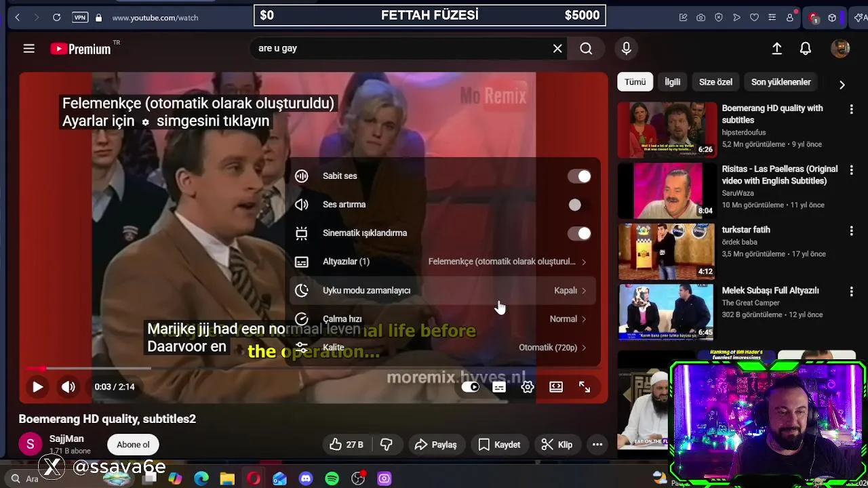Go to YouTube Premium home logo

click(x=81, y=49)
